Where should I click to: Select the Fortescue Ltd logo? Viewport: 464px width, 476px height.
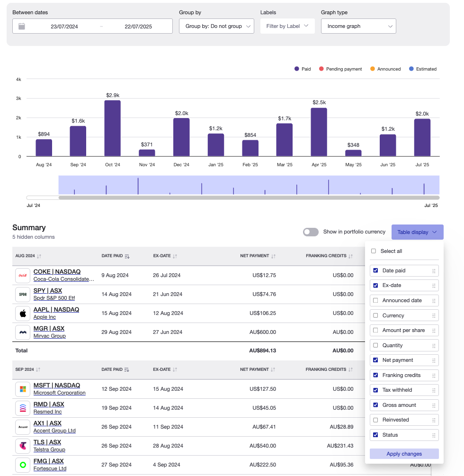[x=22, y=465]
